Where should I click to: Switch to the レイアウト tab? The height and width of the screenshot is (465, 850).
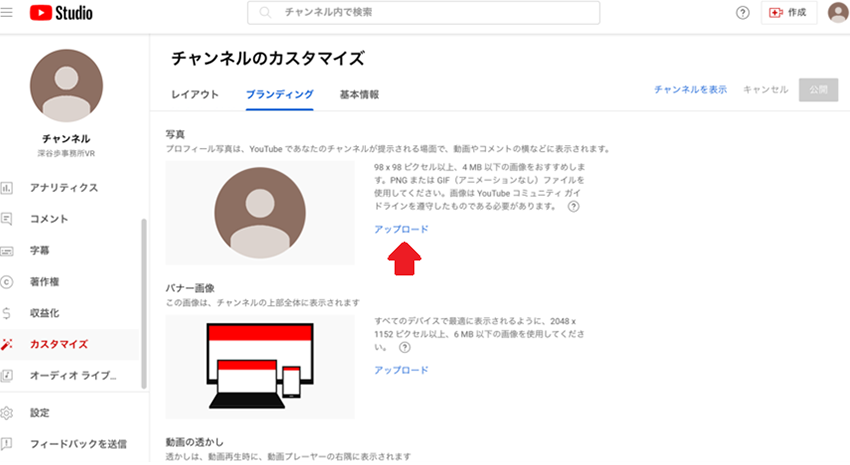pyautogui.click(x=195, y=94)
